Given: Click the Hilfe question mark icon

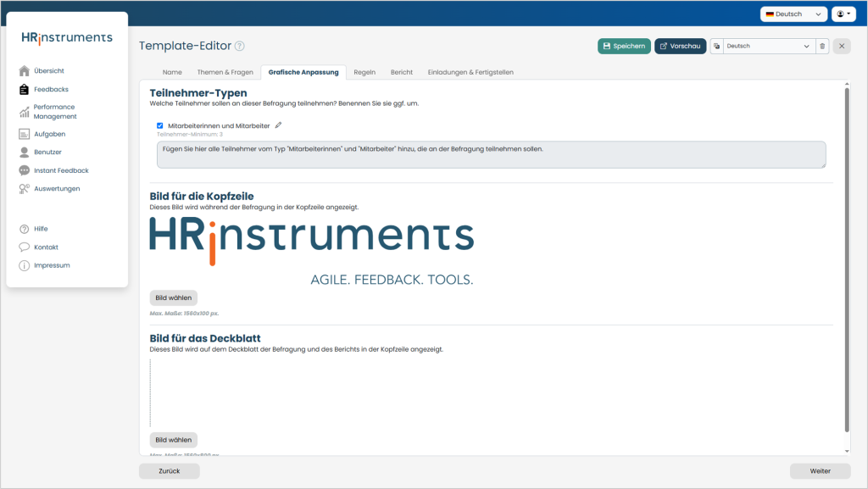Looking at the screenshot, I should coord(24,229).
